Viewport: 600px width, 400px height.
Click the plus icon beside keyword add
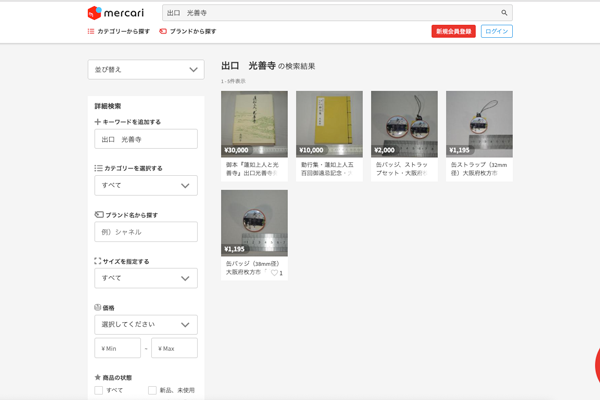(98, 122)
